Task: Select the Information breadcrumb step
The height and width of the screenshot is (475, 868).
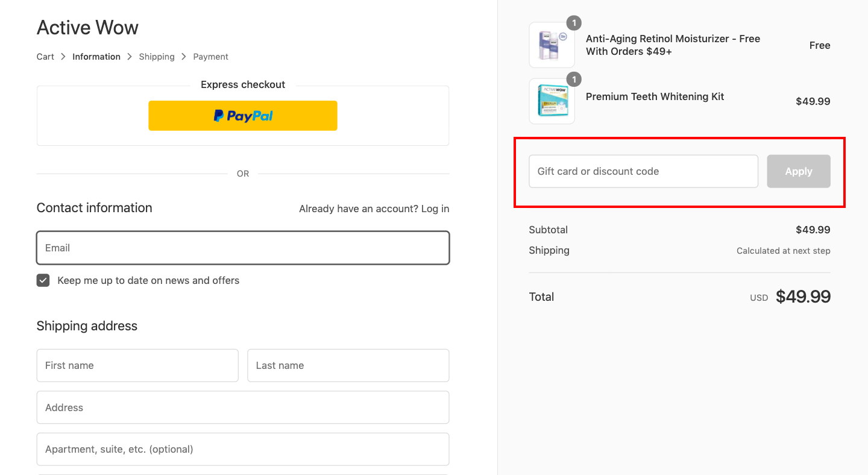Action: (96, 57)
